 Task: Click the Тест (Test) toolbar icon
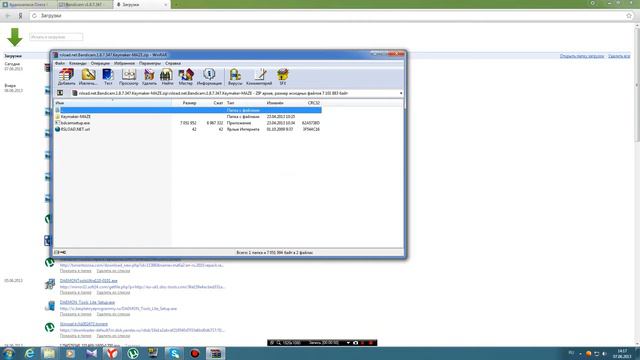108,77
